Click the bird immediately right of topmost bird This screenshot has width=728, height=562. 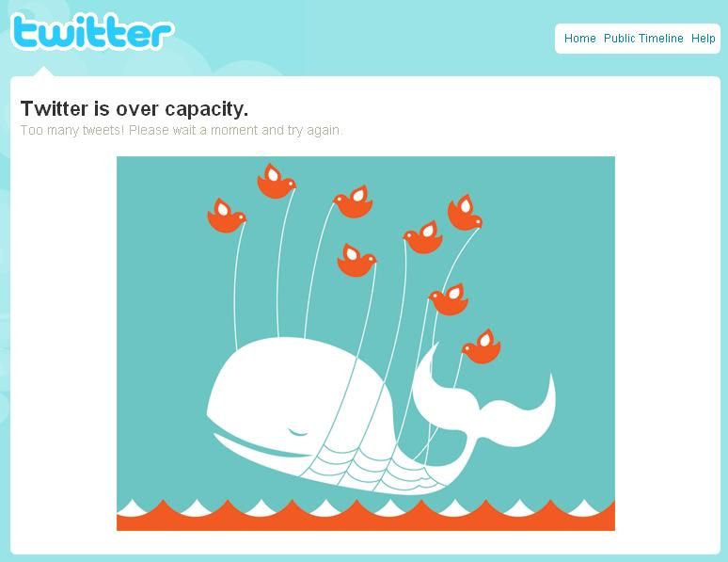[x=354, y=201]
